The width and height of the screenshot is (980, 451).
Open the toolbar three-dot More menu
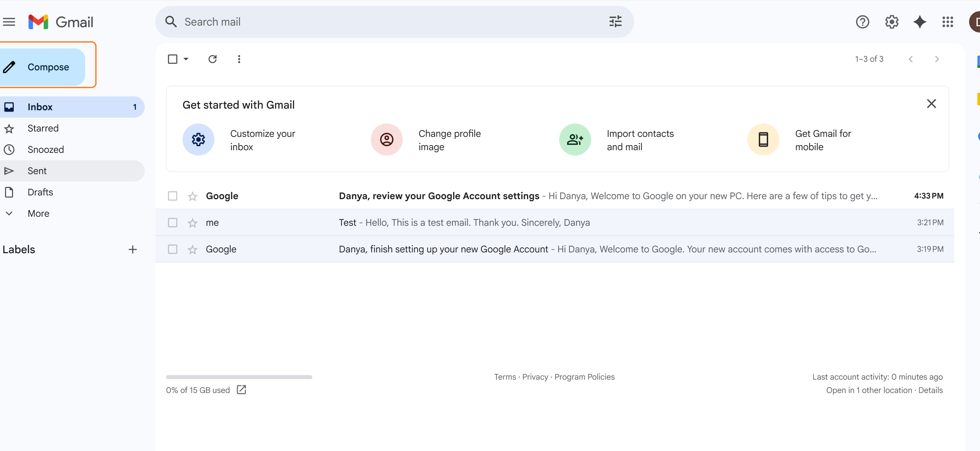[239, 59]
